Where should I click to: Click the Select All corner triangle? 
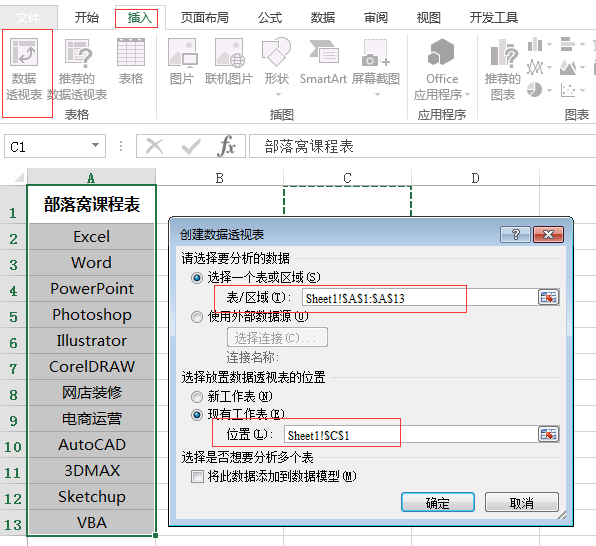(x=20, y=177)
